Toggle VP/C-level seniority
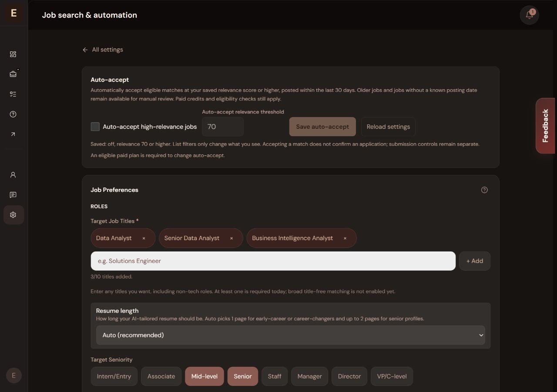 coord(392,376)
